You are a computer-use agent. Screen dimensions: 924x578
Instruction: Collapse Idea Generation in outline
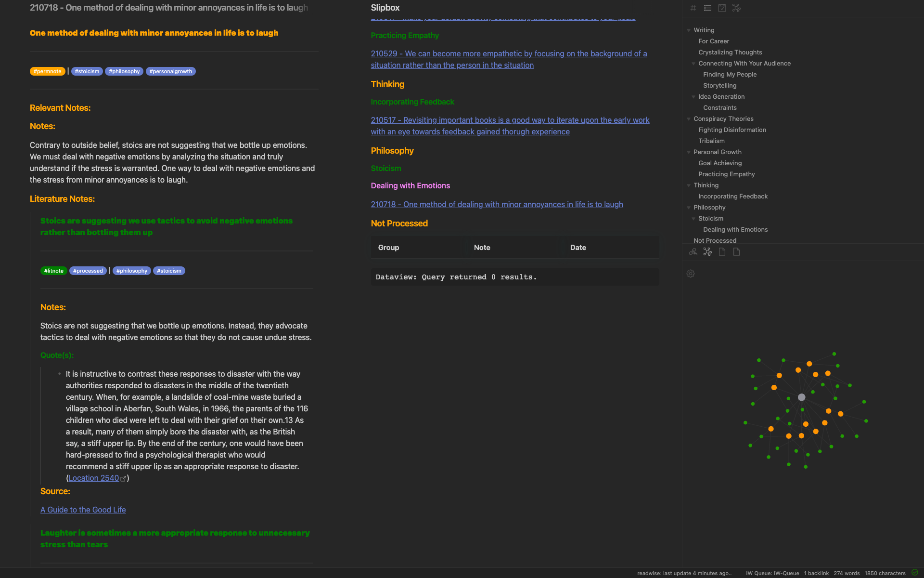coord(693,97)
